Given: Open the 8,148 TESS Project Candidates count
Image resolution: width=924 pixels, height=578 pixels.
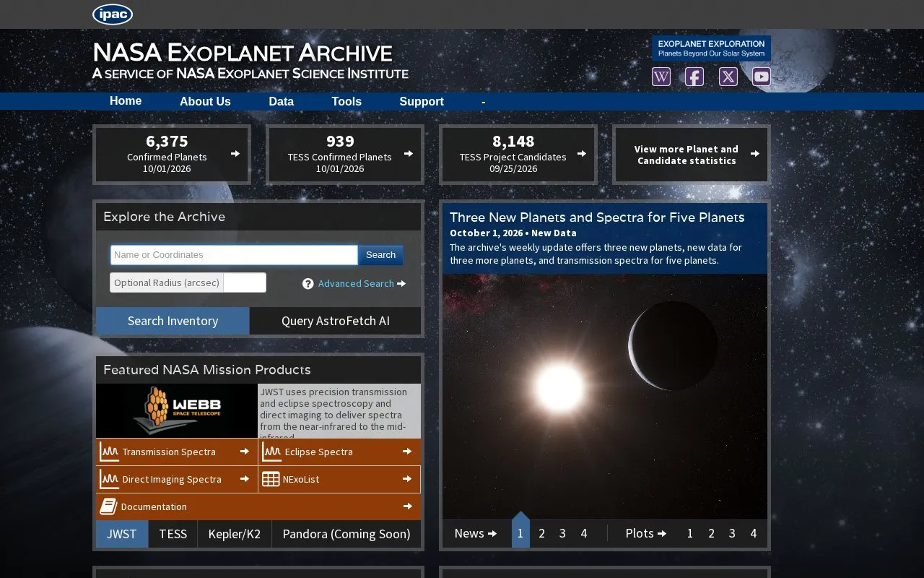Looking at the screenshot, I should (x=513, y=141).
